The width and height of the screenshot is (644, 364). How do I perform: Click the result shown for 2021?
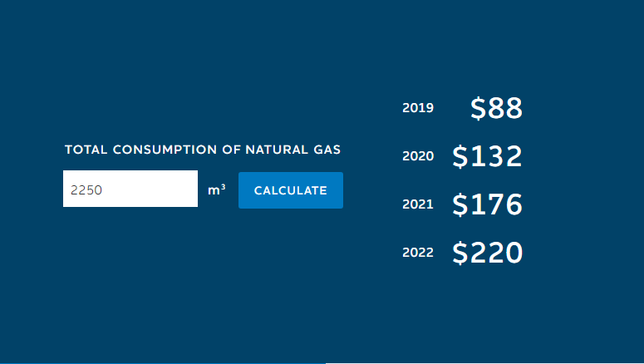tap(487, 204)
